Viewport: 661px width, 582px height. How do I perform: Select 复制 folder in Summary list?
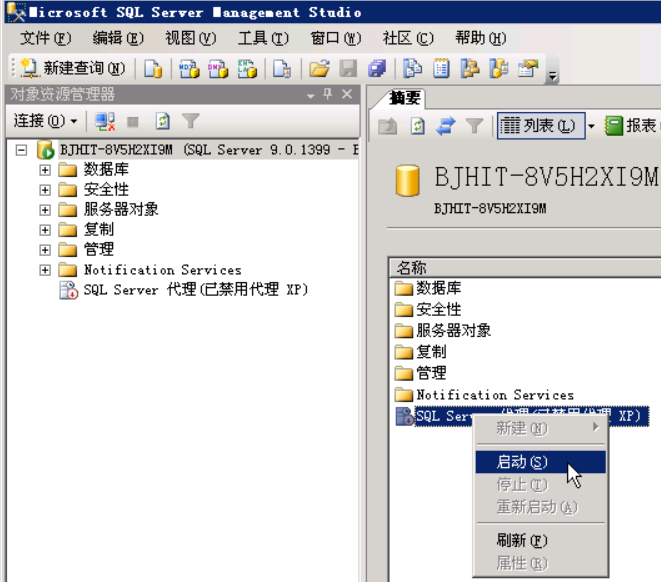click(421, 352)
